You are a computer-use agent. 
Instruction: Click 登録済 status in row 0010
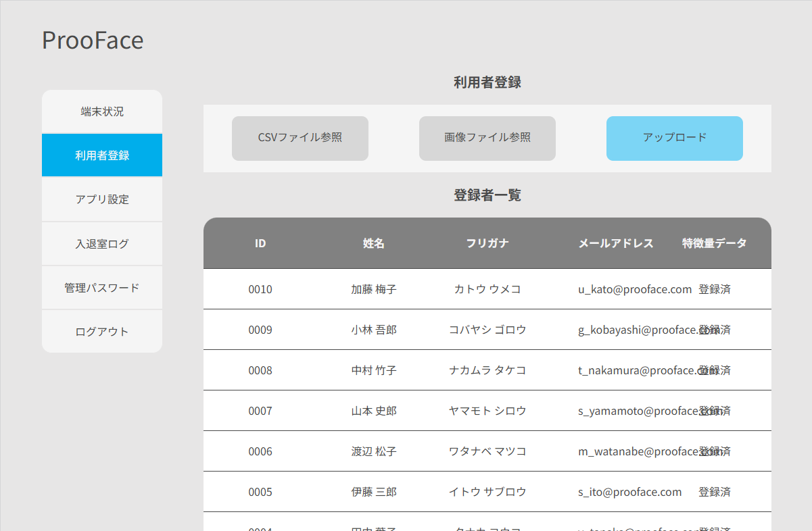click(x=715, y=289)
